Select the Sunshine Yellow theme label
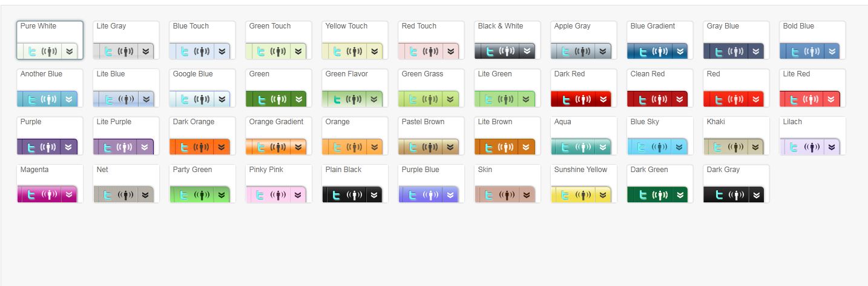Screen dimensions: 868x286 (580, 170)
